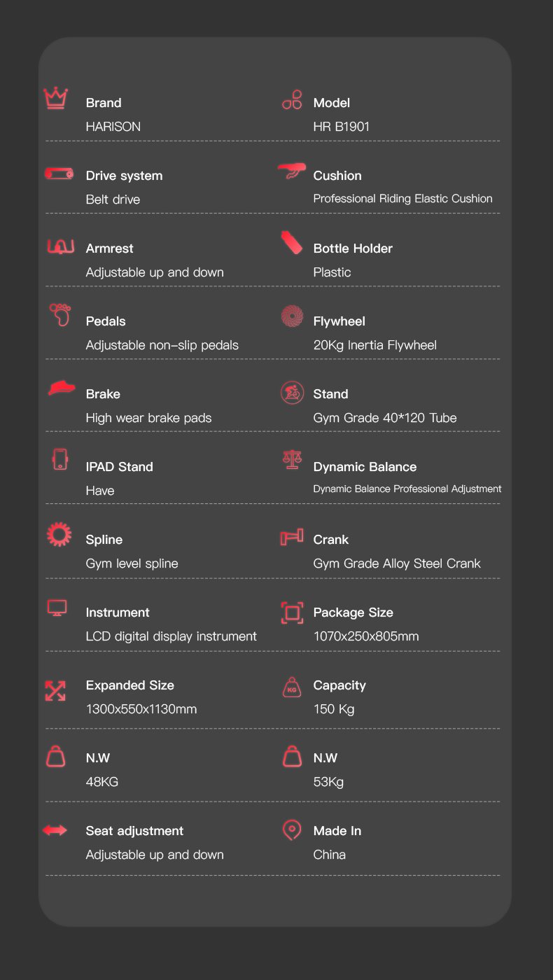Click the saddle Cushion icon
This screenshot has height=980, width=553.
[292, 170]
